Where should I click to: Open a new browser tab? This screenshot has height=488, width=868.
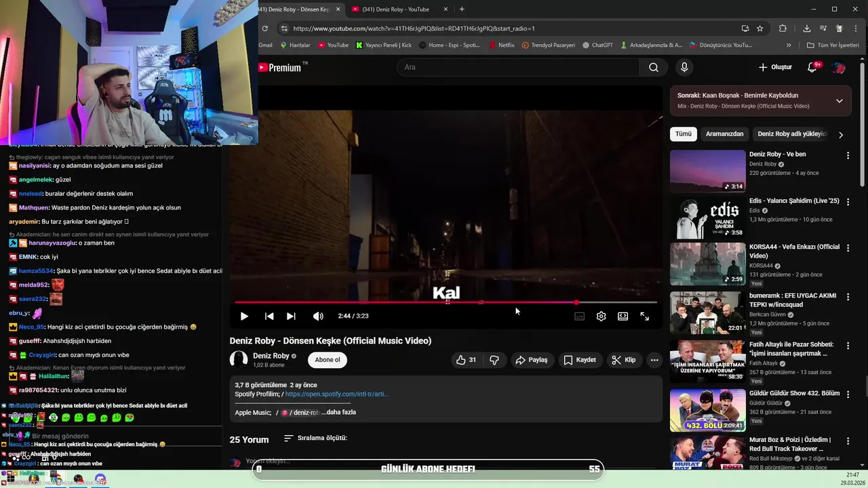coord(462,9)
